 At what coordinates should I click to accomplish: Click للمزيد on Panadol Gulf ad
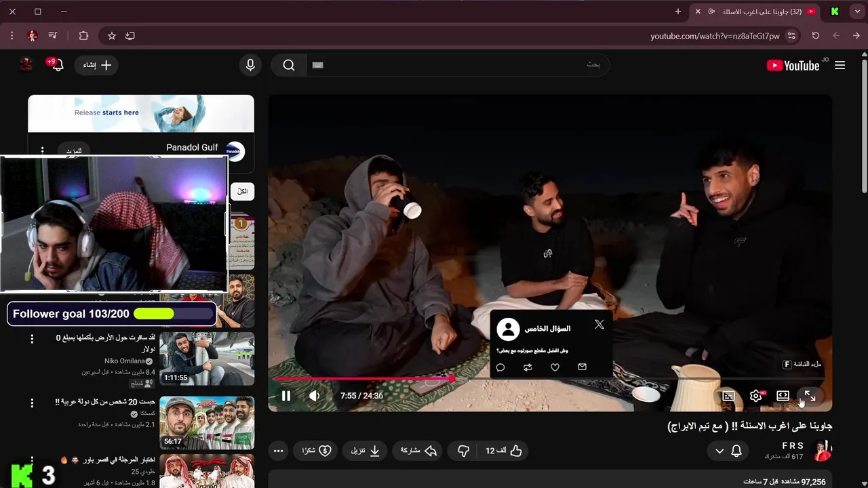pyautogui.click(x=74, y=151)
